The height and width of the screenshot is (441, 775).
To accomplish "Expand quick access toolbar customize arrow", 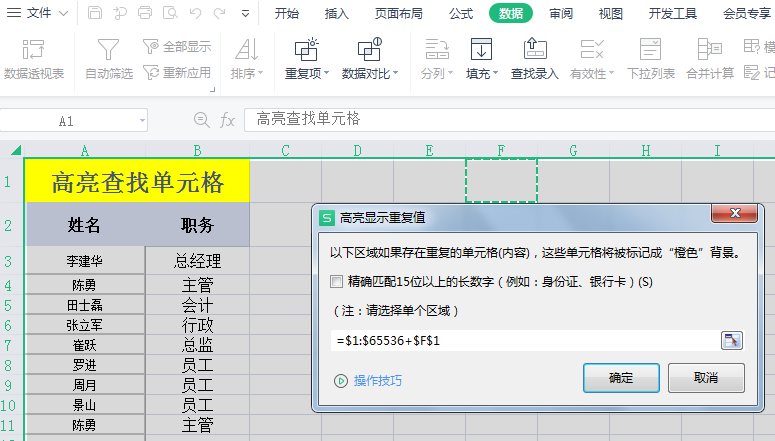I will coord(245,13).
